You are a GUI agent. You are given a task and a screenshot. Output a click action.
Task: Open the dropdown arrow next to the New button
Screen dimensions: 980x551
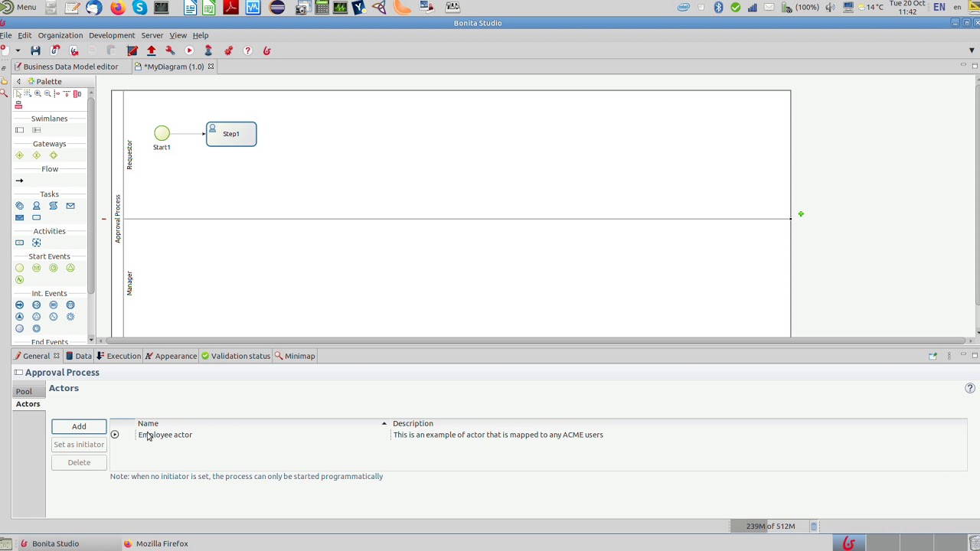pos(18,51)
